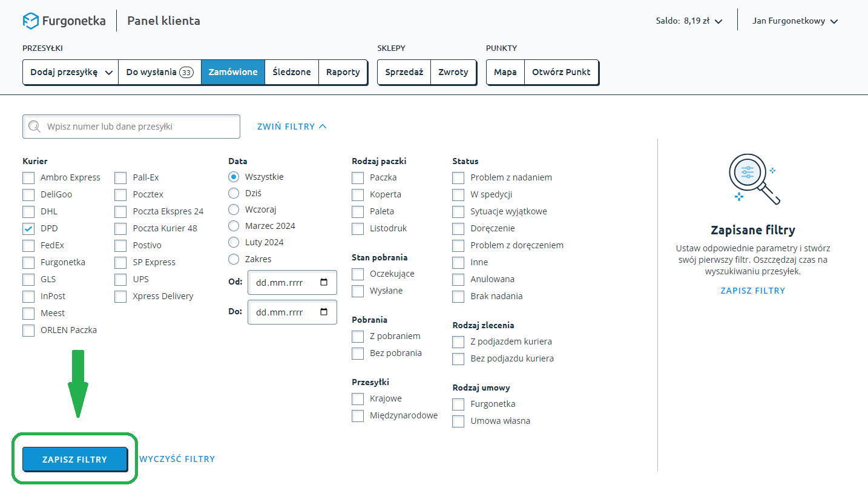The height and width of the screenshot is (485, 868).
Task: Tick the Wysłane checkbox
Action: (358, 291)
